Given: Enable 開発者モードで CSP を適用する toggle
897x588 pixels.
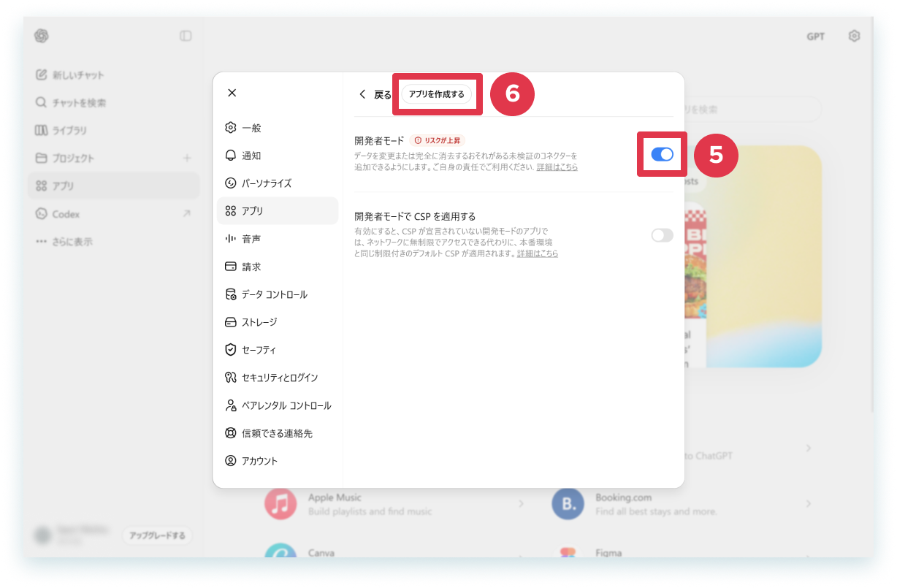Looking at the screenshot, I should coord(662,235).
